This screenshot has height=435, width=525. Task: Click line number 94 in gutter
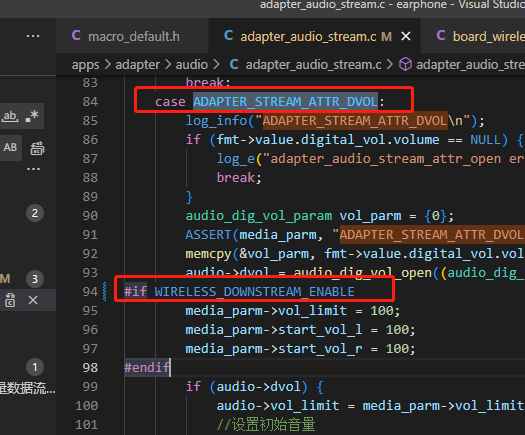click(x=90, y=292)
